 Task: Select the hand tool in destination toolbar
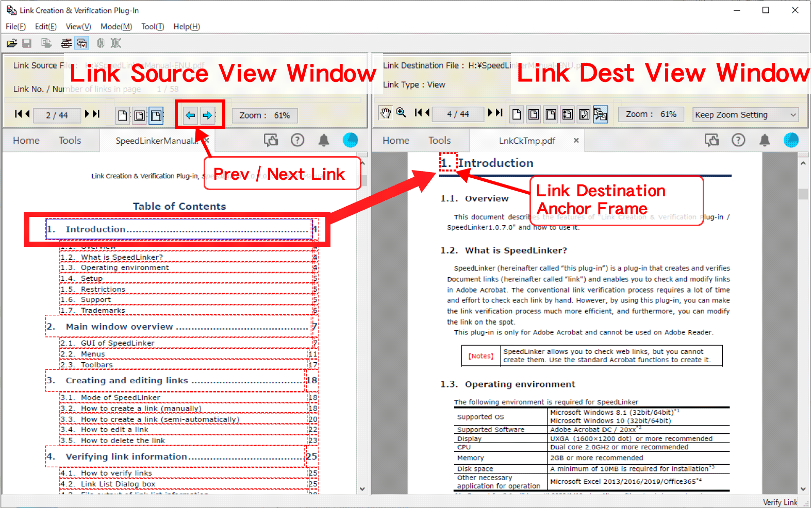tap(385, 113)
